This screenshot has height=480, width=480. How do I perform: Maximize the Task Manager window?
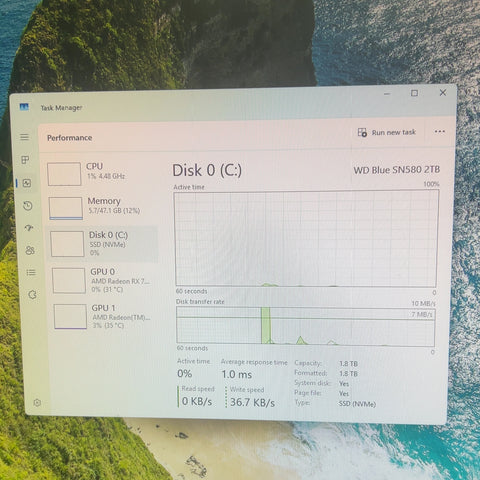tap(414, 93)
